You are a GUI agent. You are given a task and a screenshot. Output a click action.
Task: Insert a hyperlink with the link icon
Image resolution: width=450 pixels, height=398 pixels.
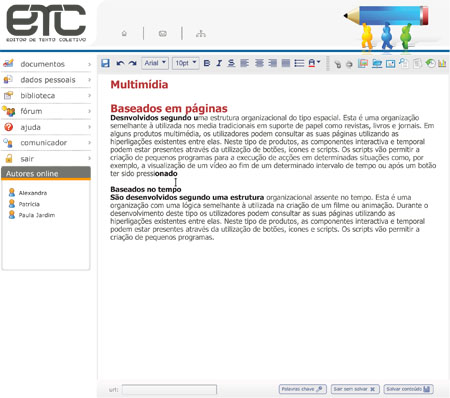pyautogui.click(x=337, y=64)
